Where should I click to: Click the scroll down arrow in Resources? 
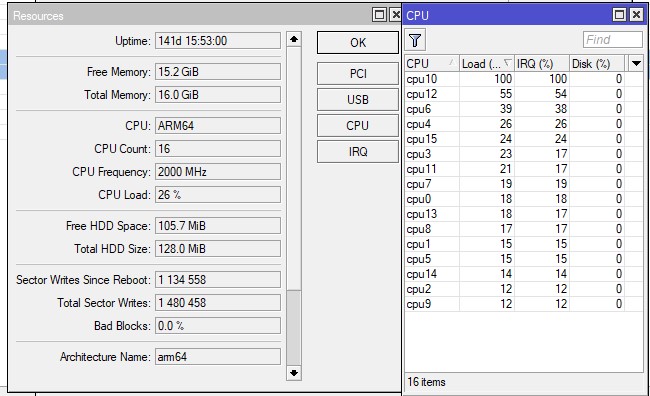coord(294,373)
